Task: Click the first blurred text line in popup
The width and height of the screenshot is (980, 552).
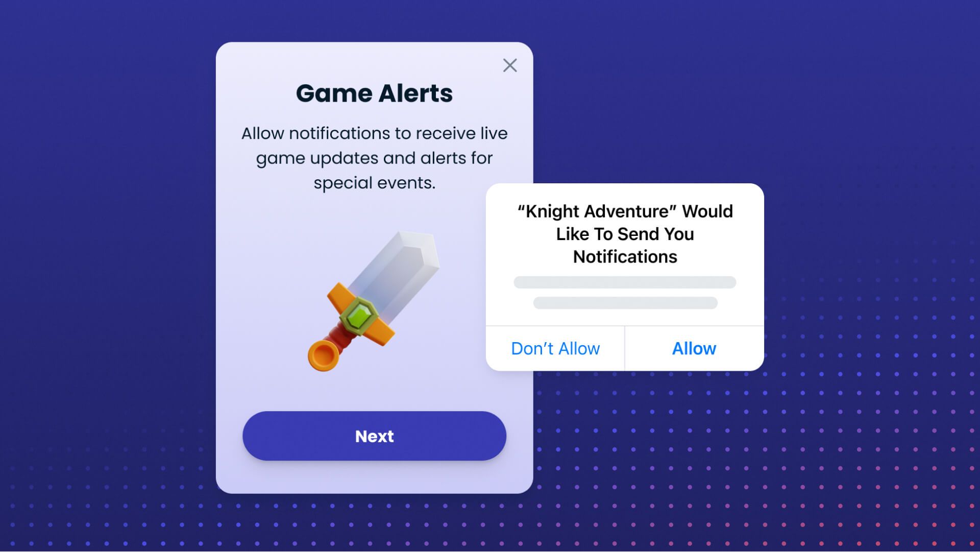Action: 625,283
